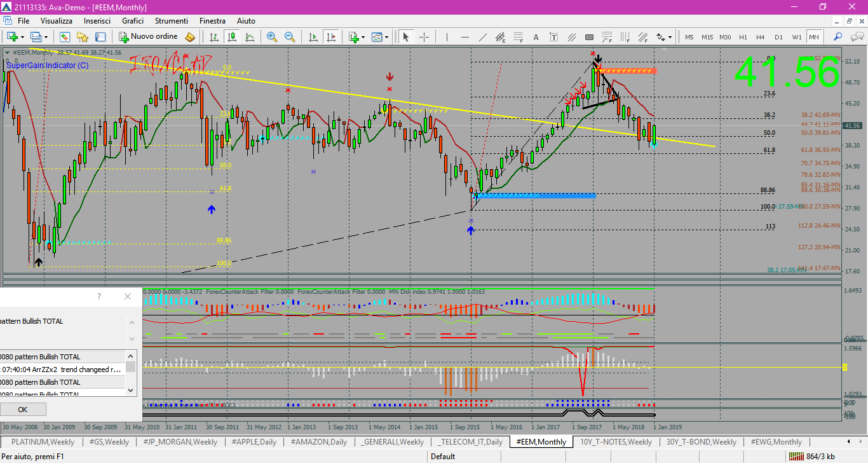868x463 pixels.
Task: Switch to the D1 timeframe
Action: [x=778, y=37]
